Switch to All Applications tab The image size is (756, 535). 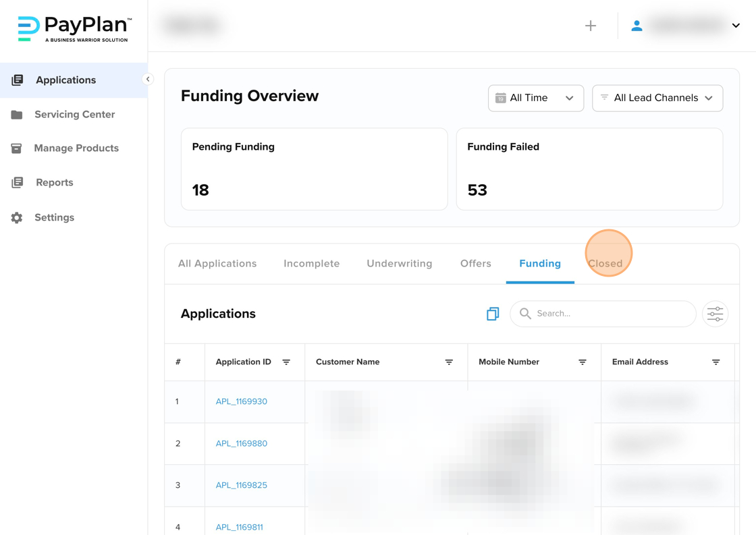click(217, 264)
